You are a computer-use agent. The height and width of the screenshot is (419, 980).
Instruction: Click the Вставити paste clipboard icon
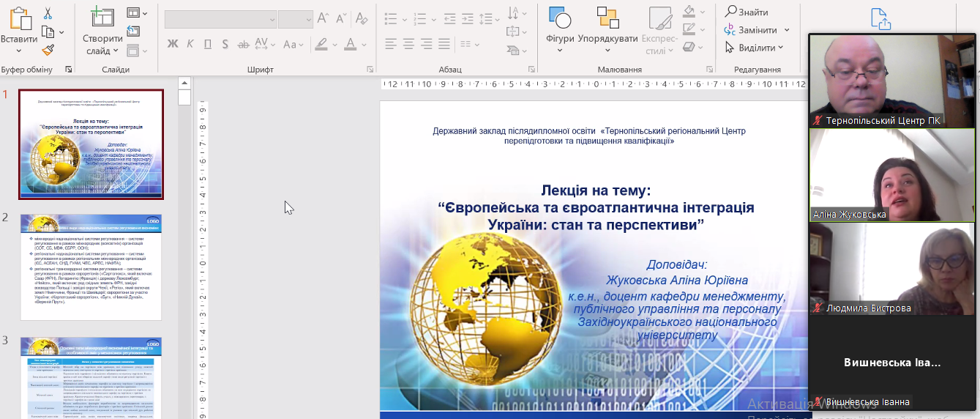click(20, 18)
